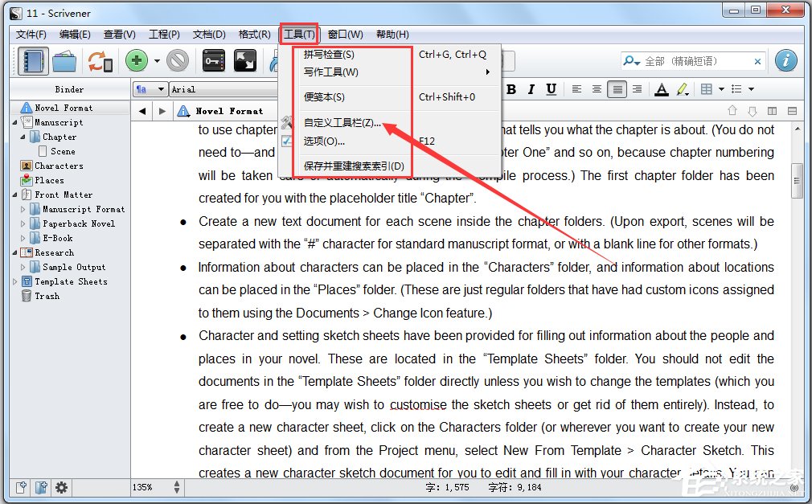Screen dimensions: 812x504
Task: Open the 格式(R) menu
Action: pos(254,35)
